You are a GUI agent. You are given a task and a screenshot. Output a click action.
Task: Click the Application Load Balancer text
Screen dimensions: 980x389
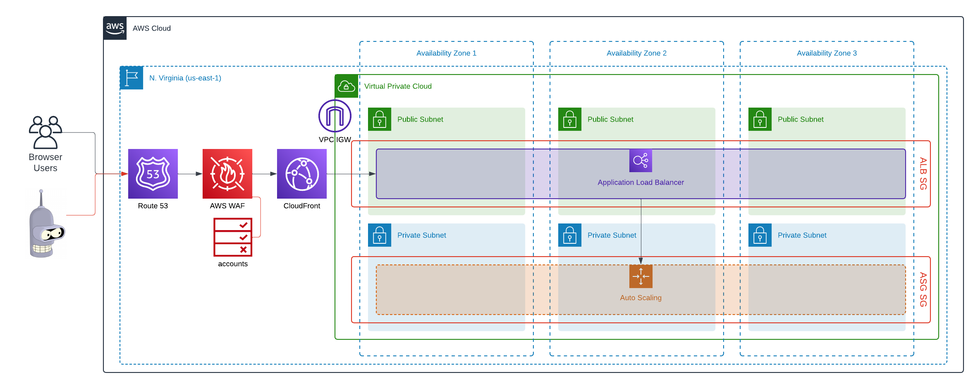[x=641, y=182]
